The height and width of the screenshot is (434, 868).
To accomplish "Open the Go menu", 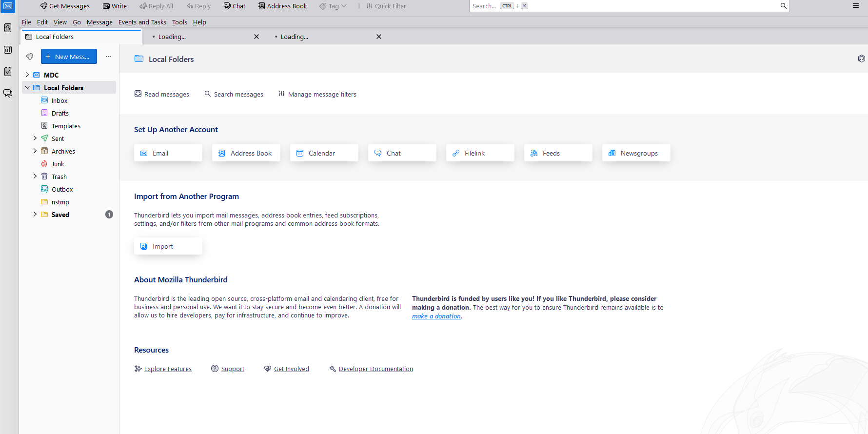I will point(77,22).
